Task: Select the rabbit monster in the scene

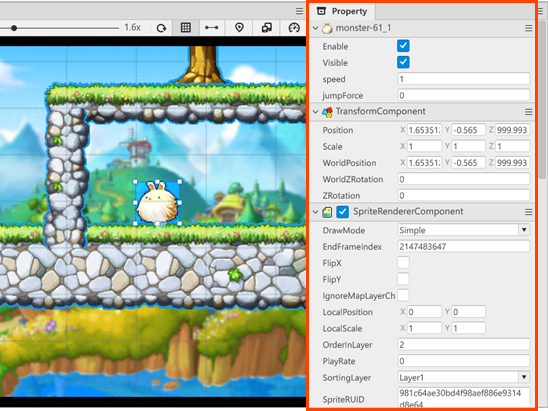Action: click(157, 203)
